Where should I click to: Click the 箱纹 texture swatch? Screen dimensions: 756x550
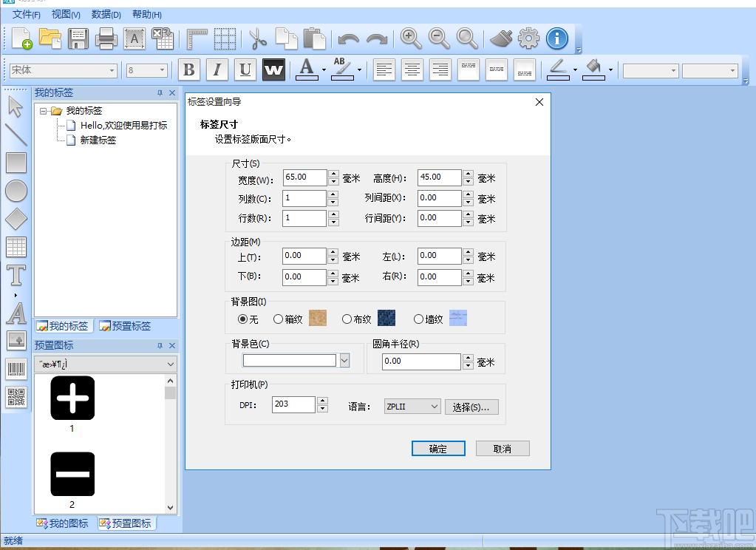coord(317,319)
